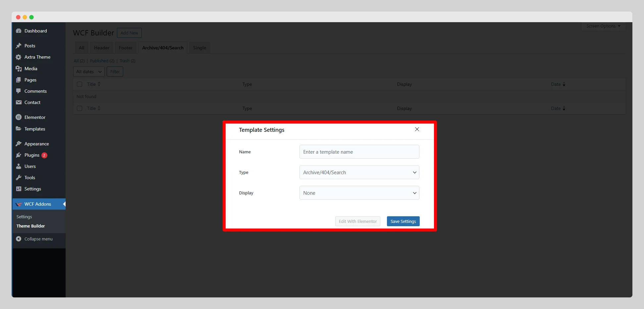Screen dimensions: 644x309
Task: Click the macOS yellow minimize window dot
Action: pos(25,17)
